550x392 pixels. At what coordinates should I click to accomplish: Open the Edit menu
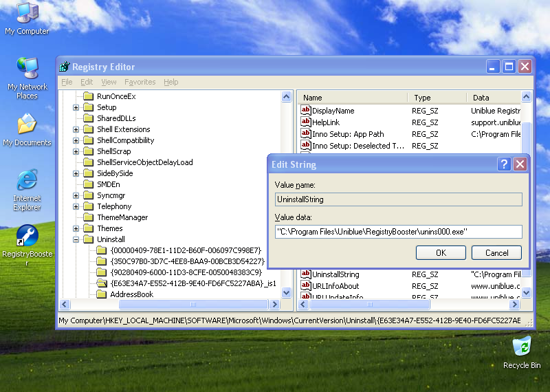click(x=87, y=82)
